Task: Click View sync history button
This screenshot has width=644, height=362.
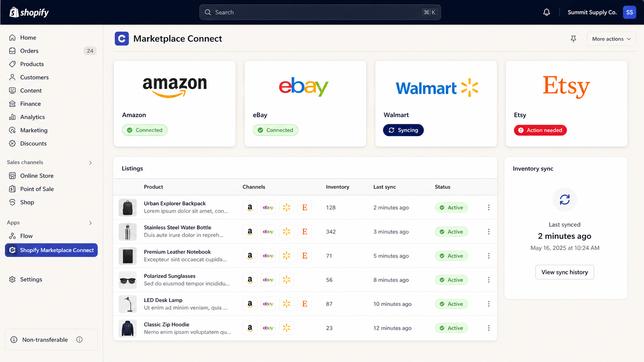Action: 565,272
